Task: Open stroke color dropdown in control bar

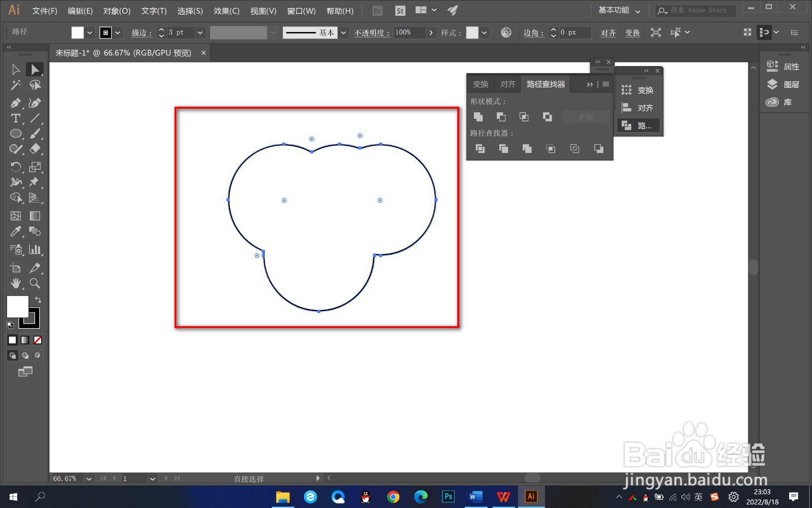Action: 118,33
